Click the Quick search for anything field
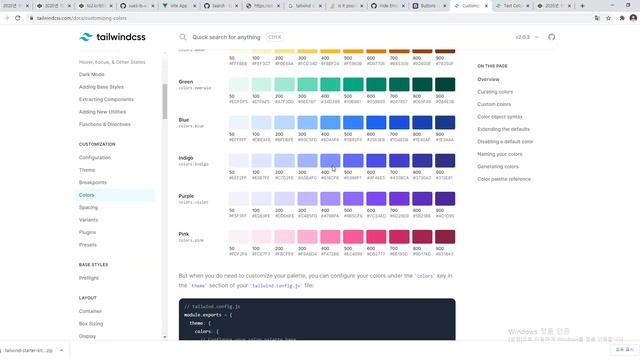The image size is (640, 360). (x=226, y=37)
